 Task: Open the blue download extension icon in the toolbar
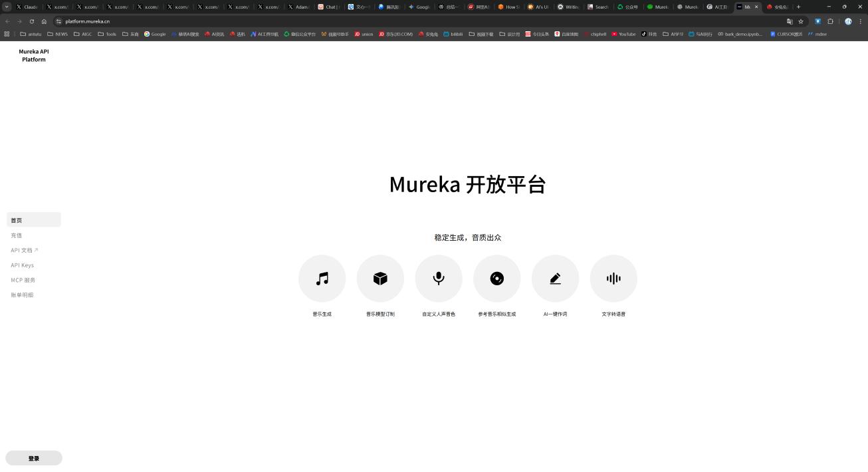point(817,21)
